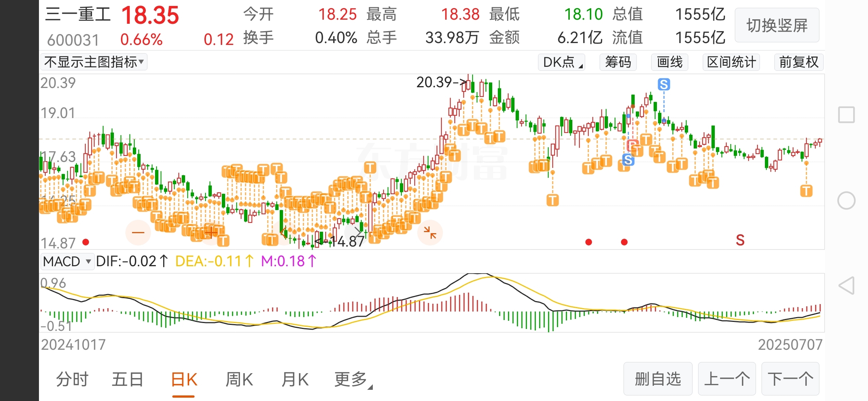This screenshot has height=401, width=868.
Task: Open the main chart indicator dropdown
Action: (x=94, y=62)
